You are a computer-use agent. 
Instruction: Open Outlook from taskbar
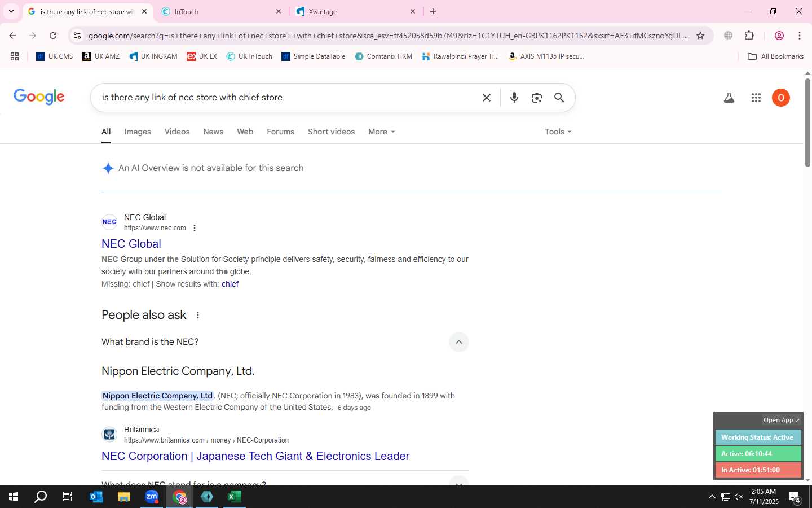96,497
